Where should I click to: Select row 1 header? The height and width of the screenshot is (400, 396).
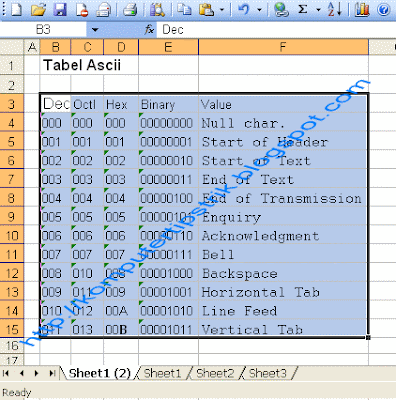[x=12, y=65]
